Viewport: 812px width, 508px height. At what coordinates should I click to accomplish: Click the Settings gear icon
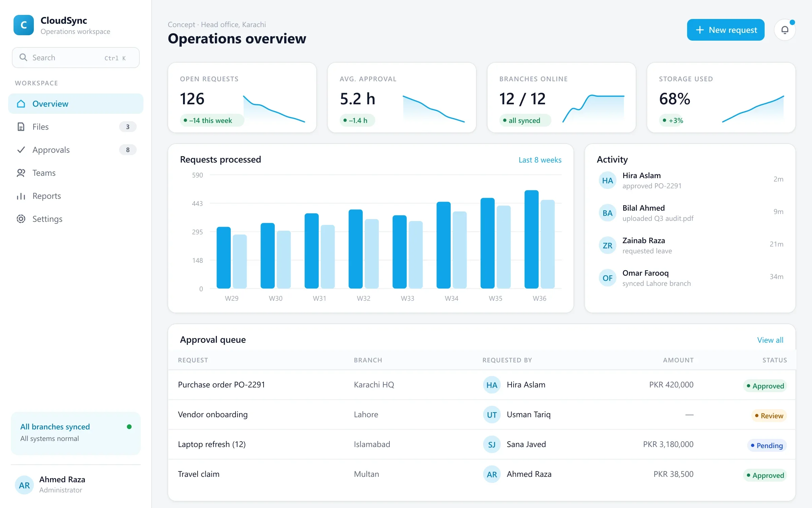(21, 219)
